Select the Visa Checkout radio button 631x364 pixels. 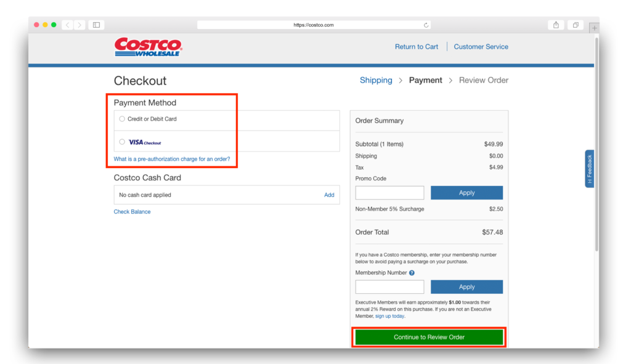pyautogui.click(x=122, y=142)
